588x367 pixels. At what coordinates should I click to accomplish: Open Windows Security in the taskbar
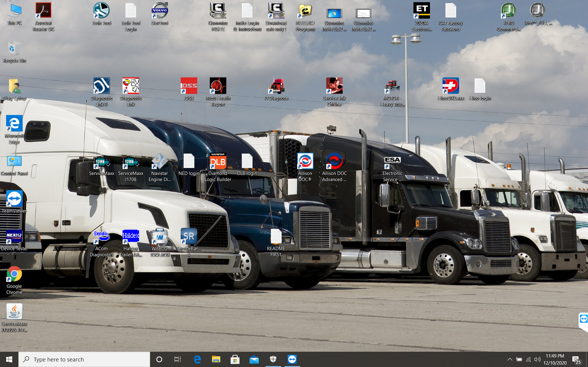click(x=273, y=359)
